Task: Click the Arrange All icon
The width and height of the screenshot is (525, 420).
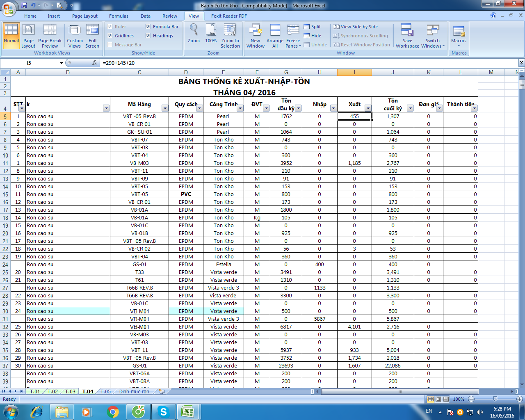Action: coord(275,31)
